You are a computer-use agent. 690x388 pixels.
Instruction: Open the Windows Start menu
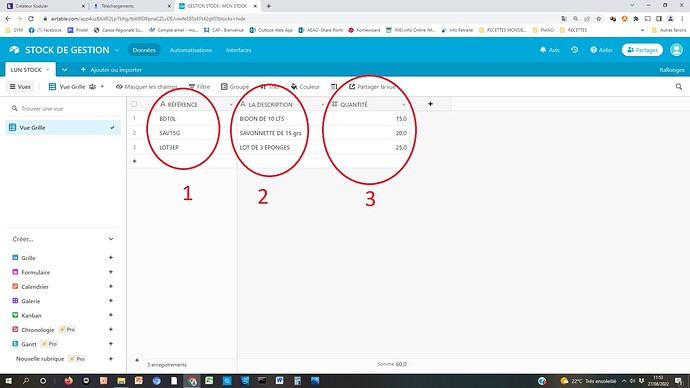point(8,381)
